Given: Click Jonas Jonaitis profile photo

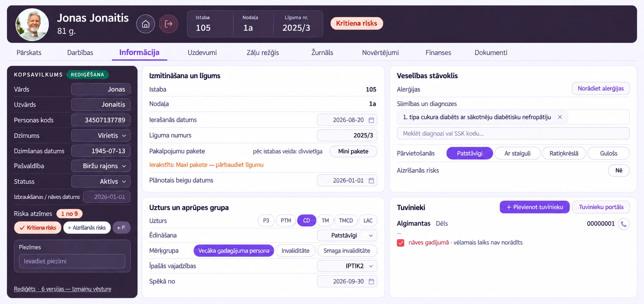Looking at the screenshot, I should (32, 24).
